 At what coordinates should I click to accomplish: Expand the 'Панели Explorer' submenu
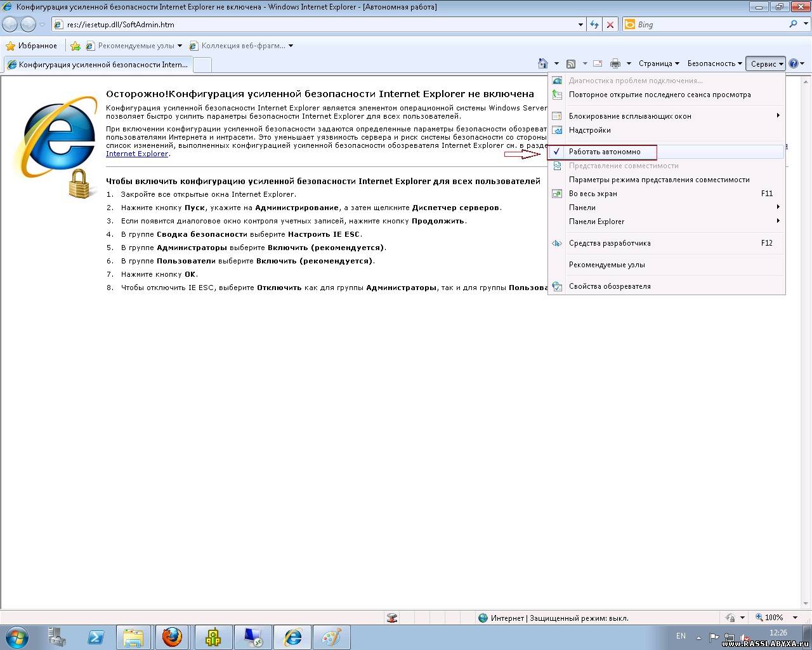596,222
